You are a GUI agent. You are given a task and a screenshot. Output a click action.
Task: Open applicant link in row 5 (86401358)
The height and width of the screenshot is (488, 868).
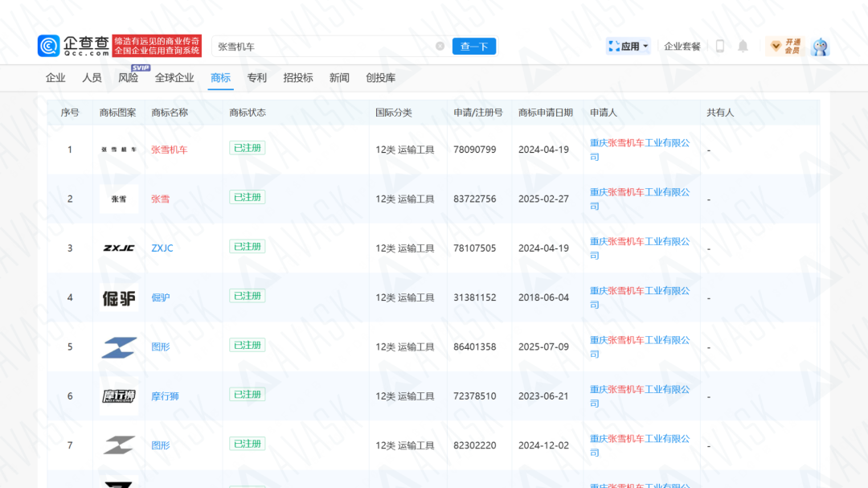click(x=640, y=347)
